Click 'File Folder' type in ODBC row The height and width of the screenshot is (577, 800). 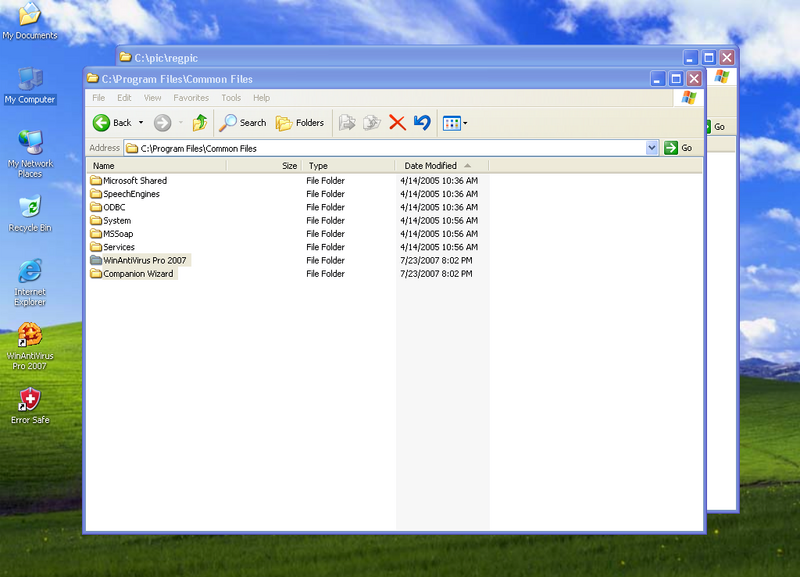(x=326, y=207)
